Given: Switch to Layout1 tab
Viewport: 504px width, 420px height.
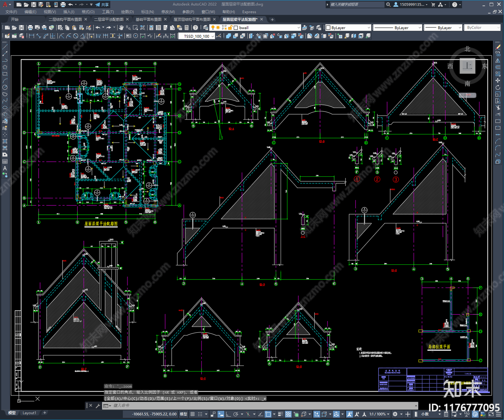Looking at the screenshot, I should (29, 413).
